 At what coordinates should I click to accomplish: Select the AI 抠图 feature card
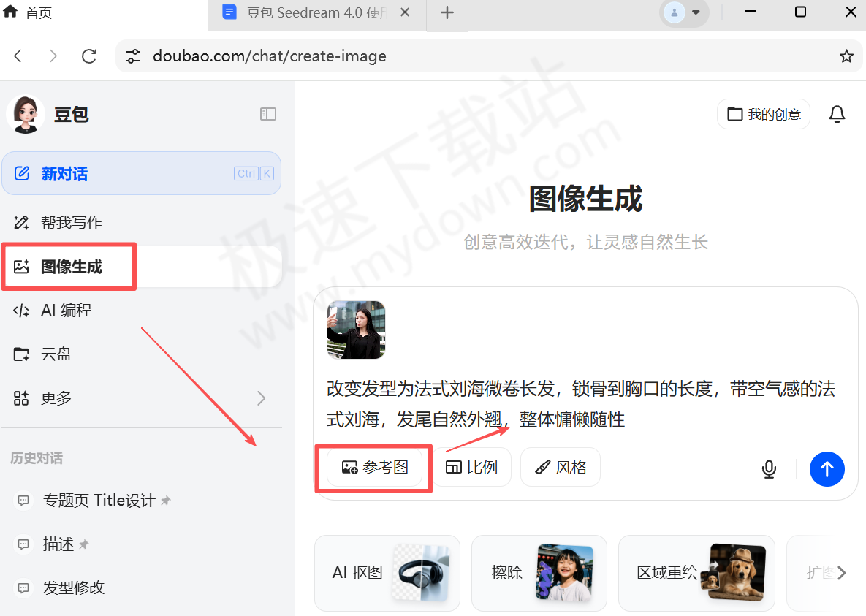[387, 573]
